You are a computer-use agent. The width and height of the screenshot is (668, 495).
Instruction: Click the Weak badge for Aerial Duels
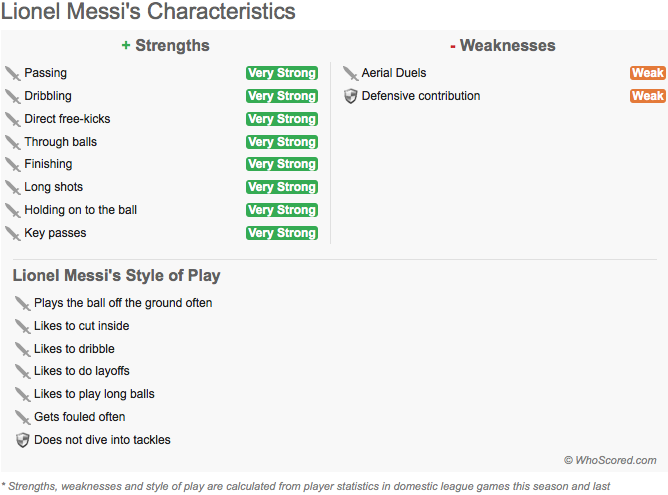click(x=647, y=73)
